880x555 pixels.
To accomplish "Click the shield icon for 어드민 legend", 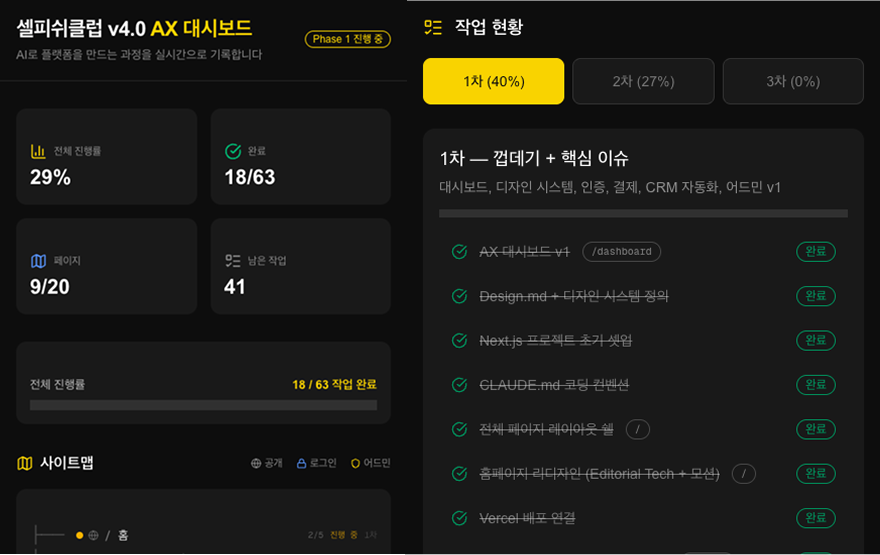I will click(355, 463).
